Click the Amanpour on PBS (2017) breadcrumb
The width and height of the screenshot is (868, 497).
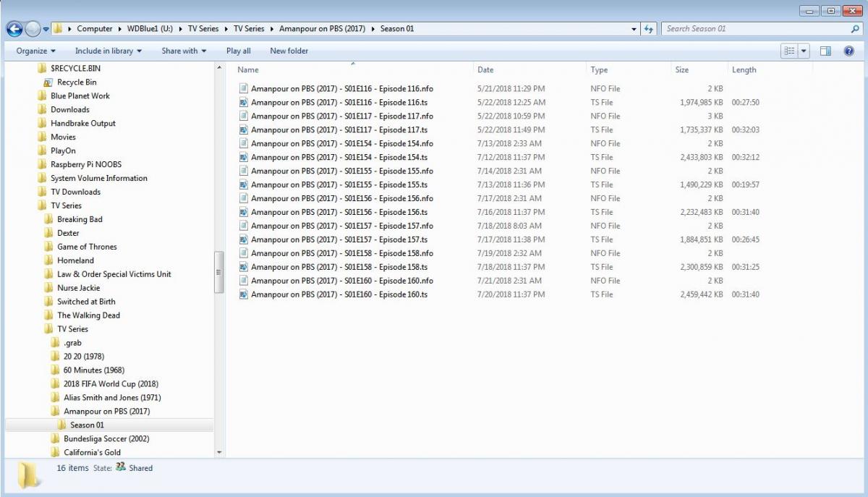coord(322,29)
